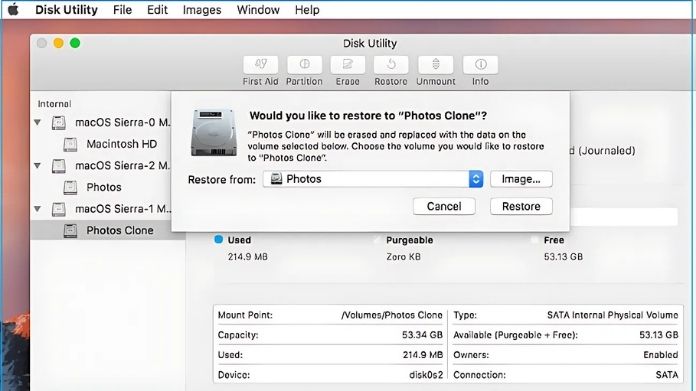This screenshot has width=696, height=391.
Task: Click the Restore toolbar icon
Action: pos(391,65)
